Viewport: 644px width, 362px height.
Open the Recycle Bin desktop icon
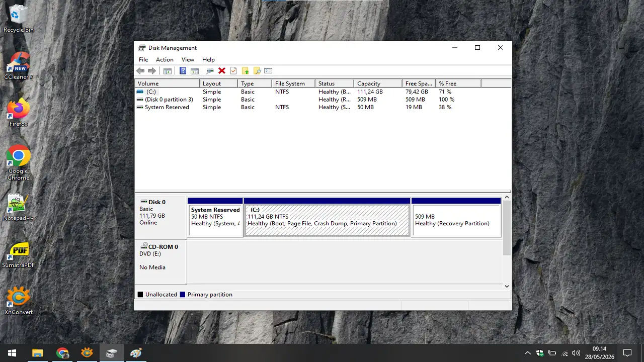click(x=19, y=19)
